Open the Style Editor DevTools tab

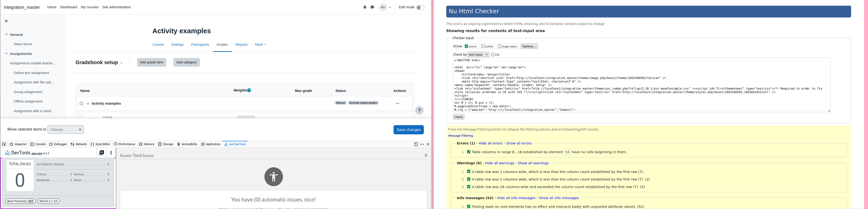(100, 144)
